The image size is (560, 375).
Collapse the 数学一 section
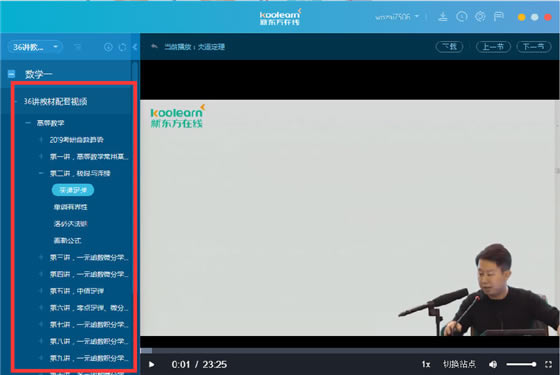(11, 74)
